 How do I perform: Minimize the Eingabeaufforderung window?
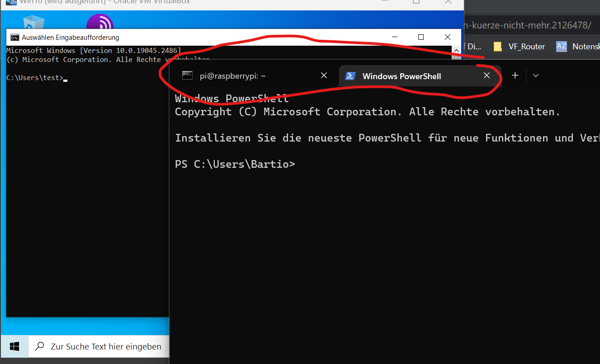[395, 37]
